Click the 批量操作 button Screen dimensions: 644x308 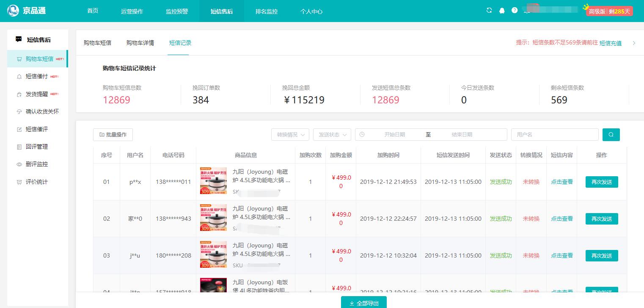113,135
